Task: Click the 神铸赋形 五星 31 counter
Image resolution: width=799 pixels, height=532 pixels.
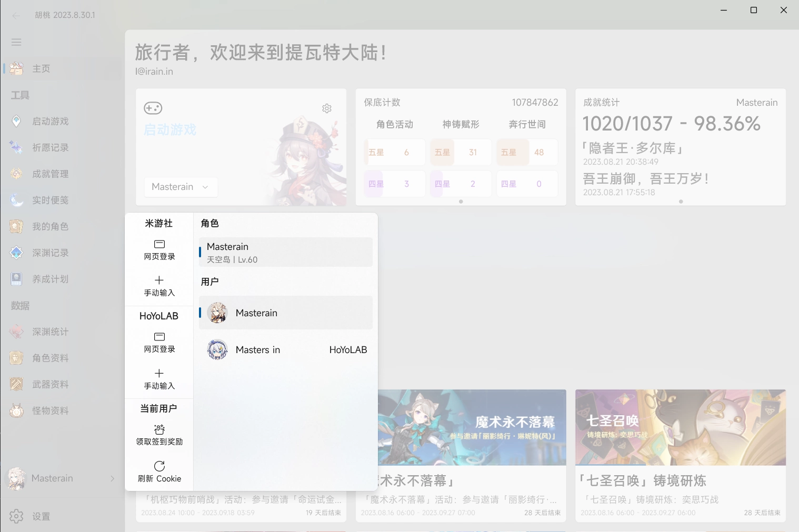Action: pos(461,152)
